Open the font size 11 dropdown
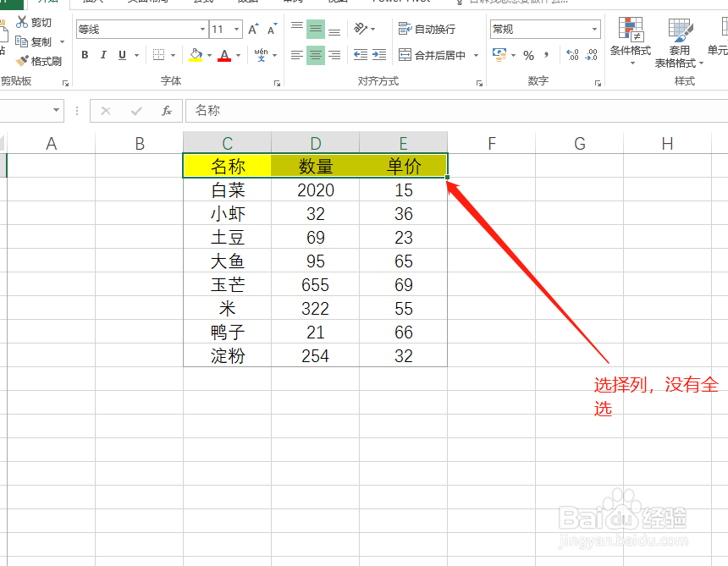The width and height of the screenshot is (728, 566). coord(236,30)
